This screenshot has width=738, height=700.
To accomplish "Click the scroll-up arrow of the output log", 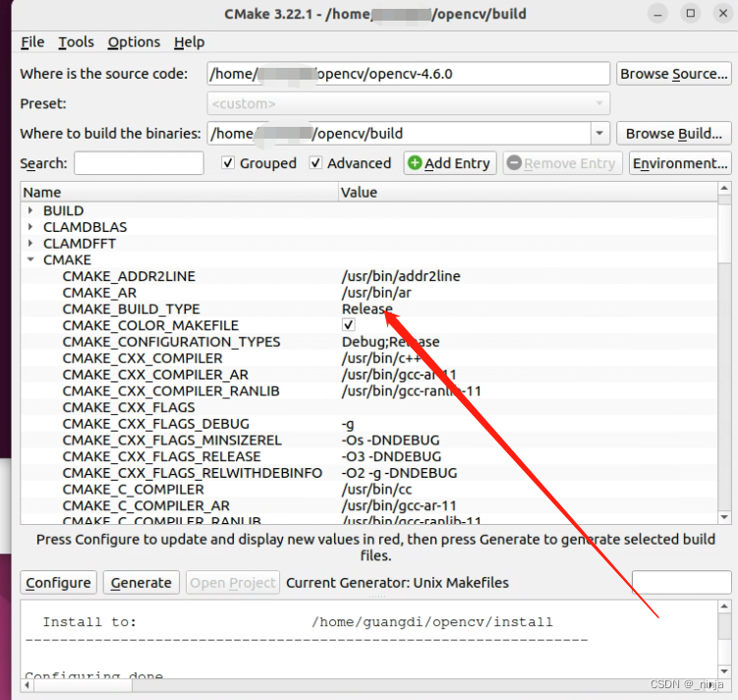I will pos(724,607).
